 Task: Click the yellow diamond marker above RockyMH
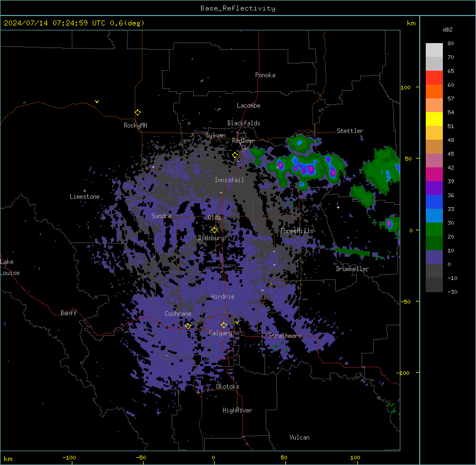pyautogui.click(x=138, y=113)
